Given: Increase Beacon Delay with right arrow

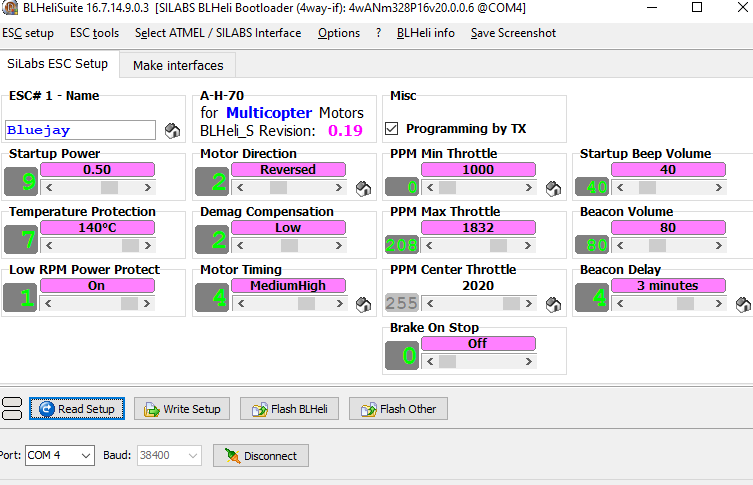Looking at the screenshot, I should [x=719, y=303].
